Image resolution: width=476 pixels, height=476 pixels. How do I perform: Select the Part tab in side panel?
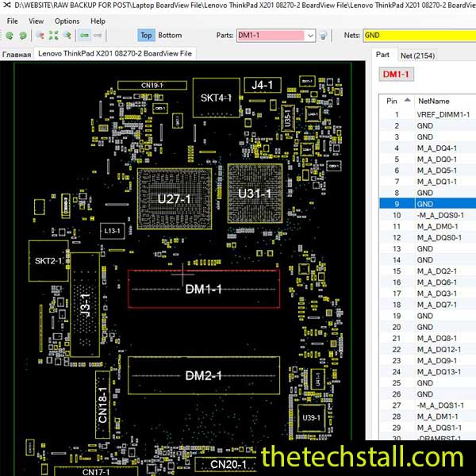click(382, 55)
